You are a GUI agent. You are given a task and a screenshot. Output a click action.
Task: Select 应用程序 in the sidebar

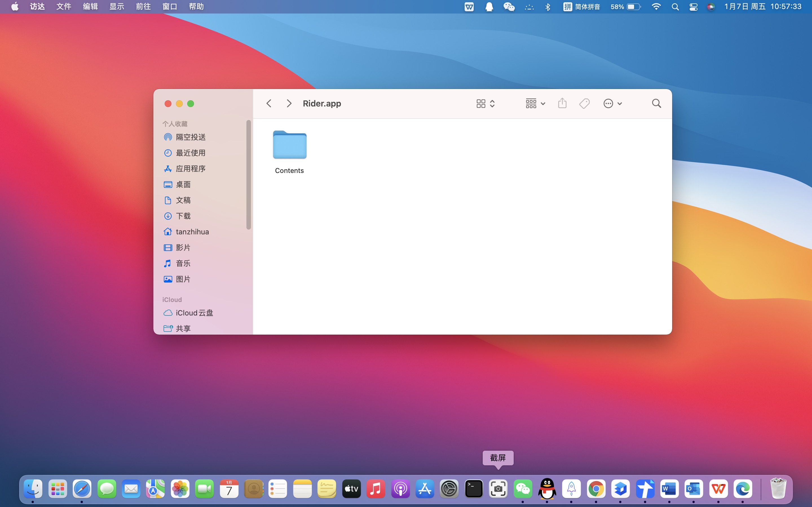[190, 169]
